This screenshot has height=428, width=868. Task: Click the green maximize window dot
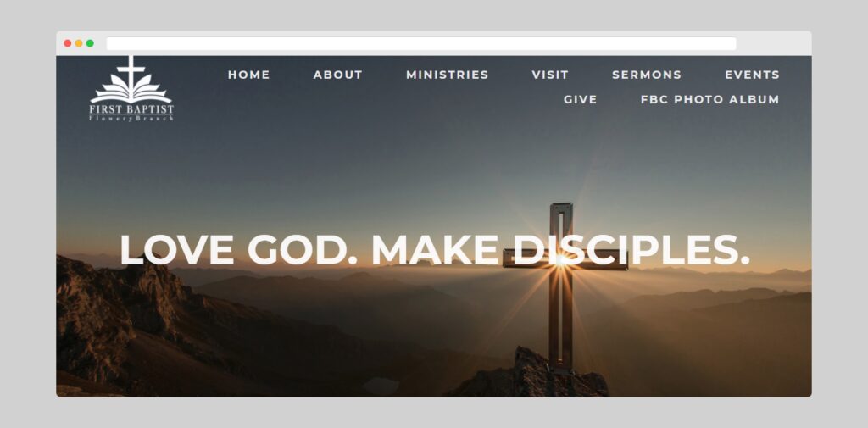pos(90,43)
